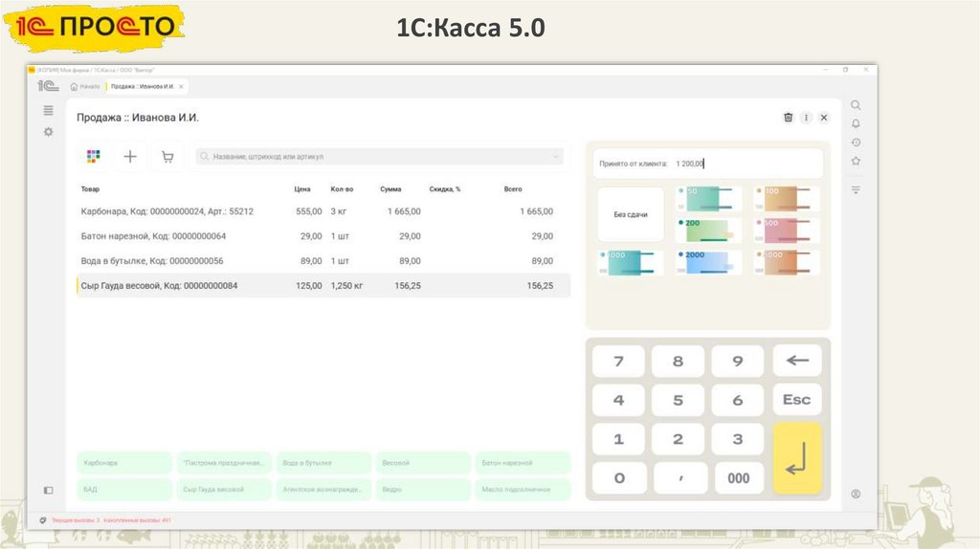Click the Esc key on keypad
The height and width of the screenshot is (549, 980).
click(x=797, y=400)
